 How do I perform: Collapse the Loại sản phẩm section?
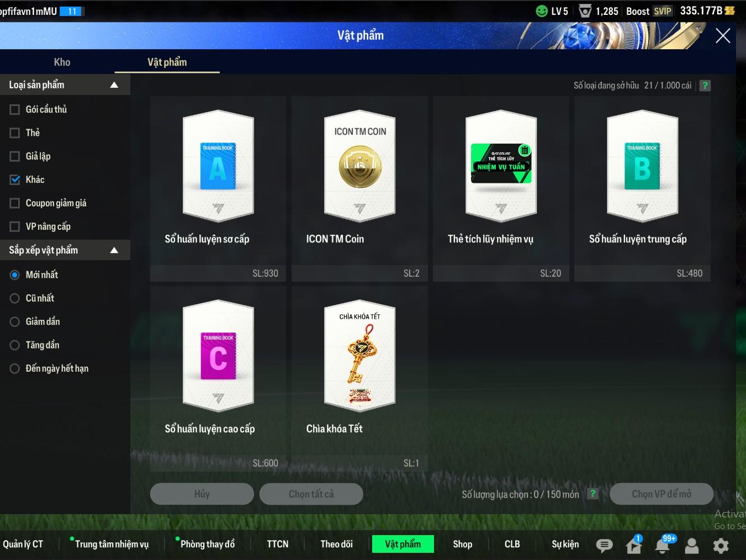tap(114, 85)
